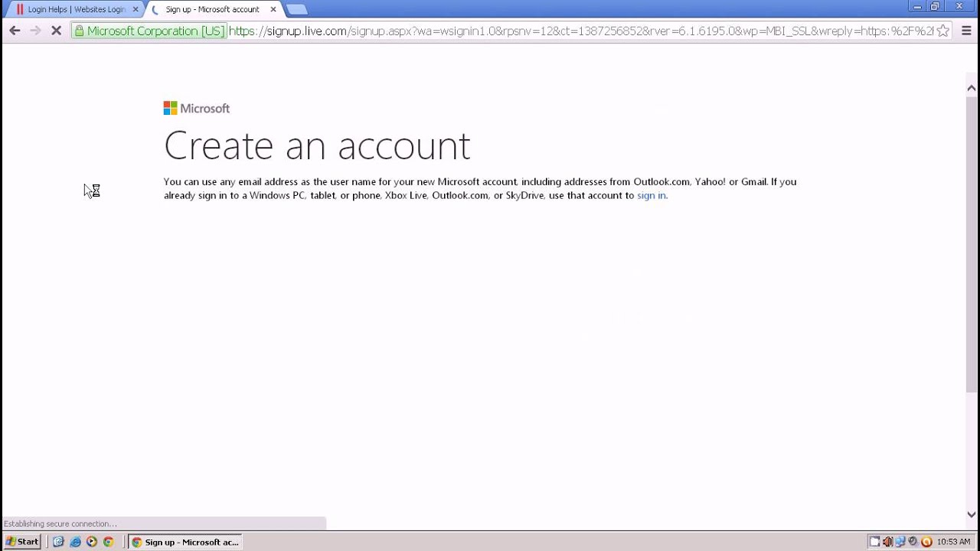Click the forward navigation arrow
This screenshot has height=551, width=980.
(x=35, y=31)
